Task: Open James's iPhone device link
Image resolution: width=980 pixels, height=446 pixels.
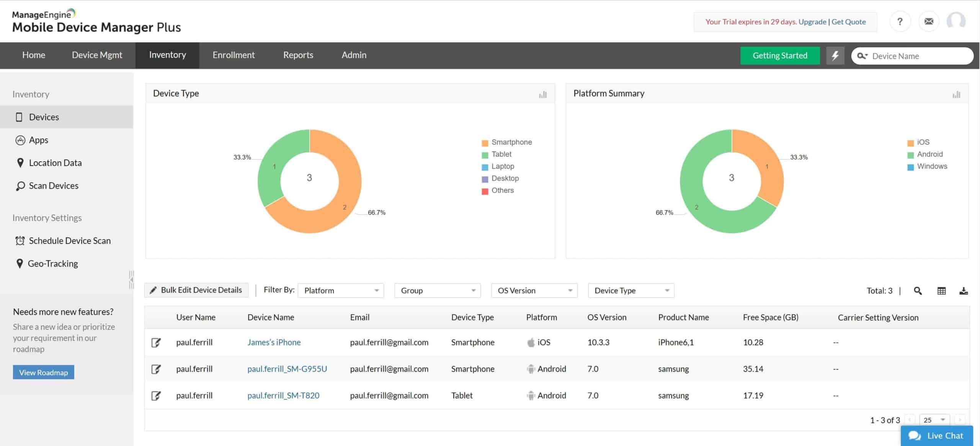Action: point(274,342)
